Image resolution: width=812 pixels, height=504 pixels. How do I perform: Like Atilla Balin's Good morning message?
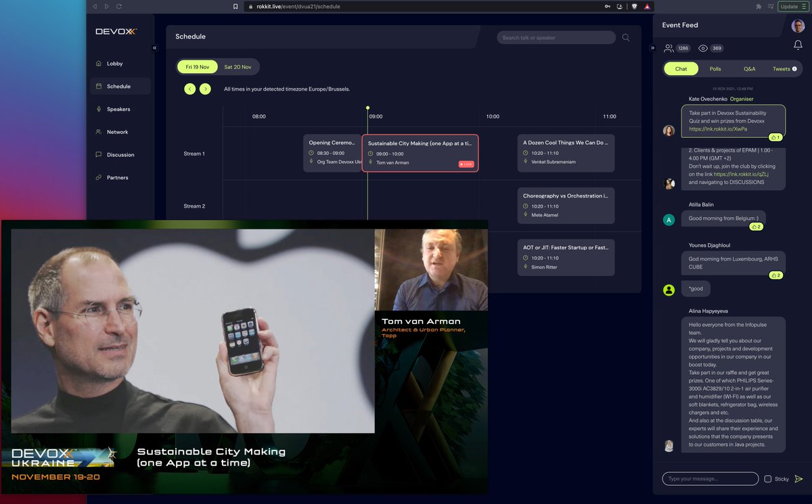coord(756,227)
